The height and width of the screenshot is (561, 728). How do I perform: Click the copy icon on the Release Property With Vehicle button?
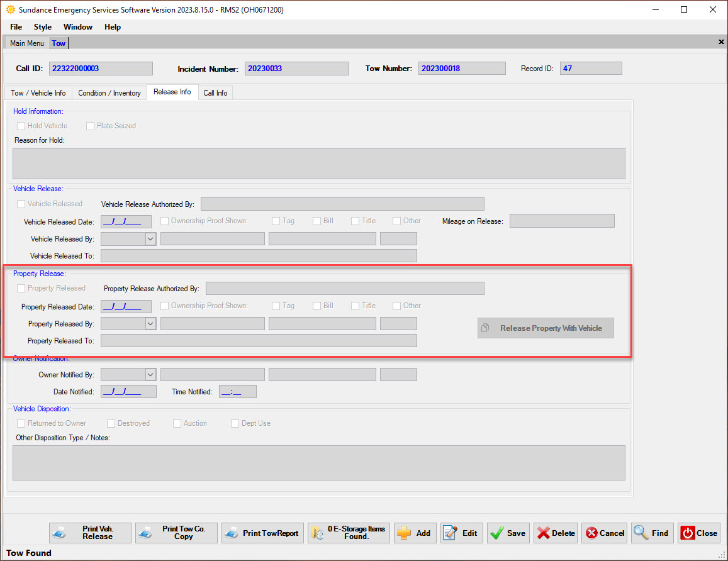485,328
